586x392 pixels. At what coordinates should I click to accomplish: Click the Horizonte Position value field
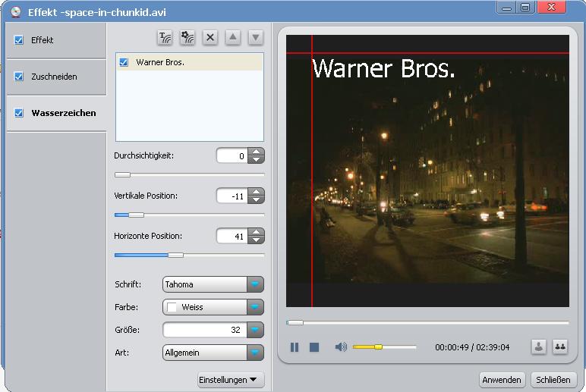tap(232, 237)
